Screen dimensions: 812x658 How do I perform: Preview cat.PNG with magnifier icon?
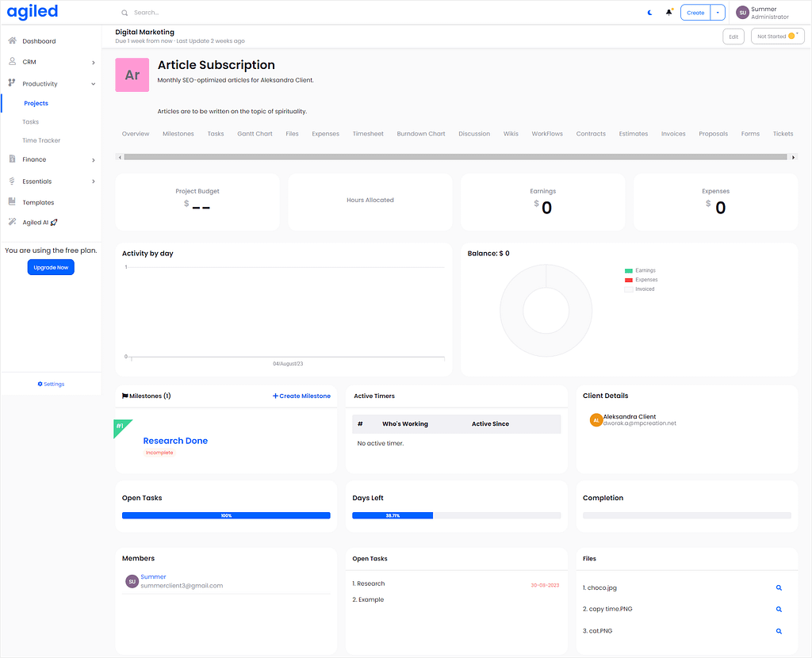pyautogui.click(x=779, y=631)
